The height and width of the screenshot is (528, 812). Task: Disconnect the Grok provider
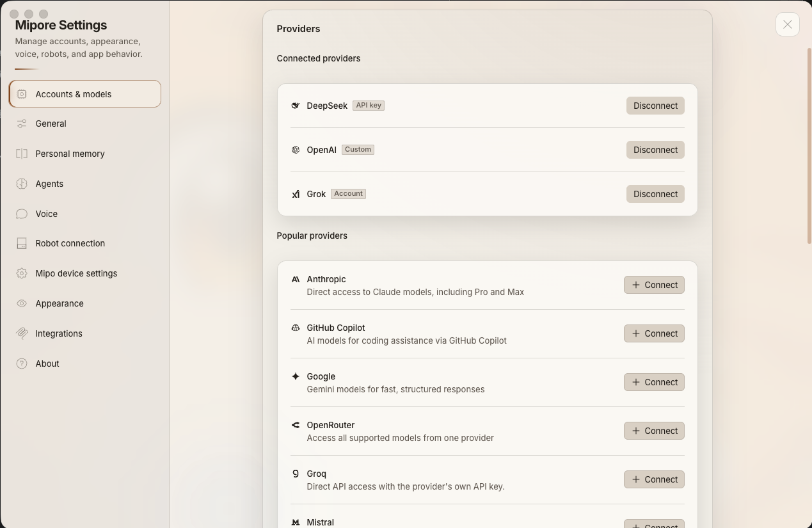point(655,194)
